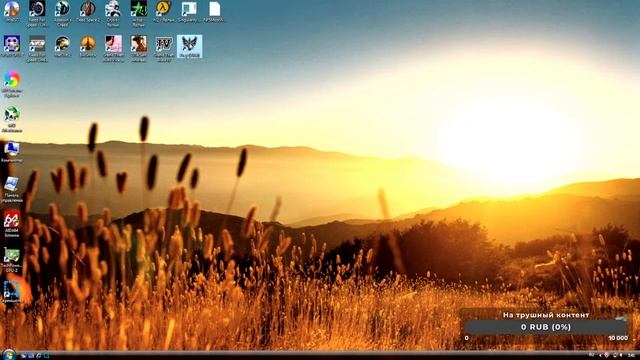Viewport: 640px width, 360px height.
Task: Open the Windows Start orb
Action: tap(8, 354)
